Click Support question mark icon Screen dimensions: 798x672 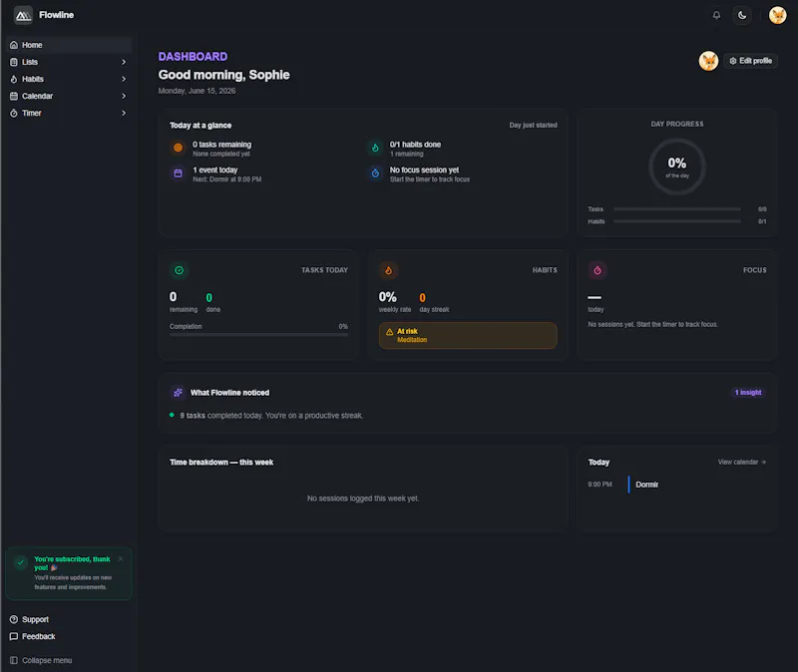pyautogui.click(x=14, y=619)
